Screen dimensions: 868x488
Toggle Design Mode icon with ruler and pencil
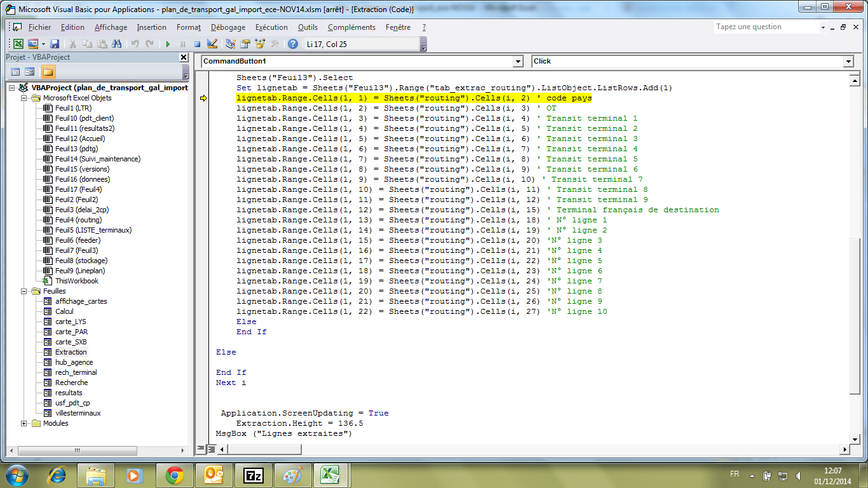212,44
